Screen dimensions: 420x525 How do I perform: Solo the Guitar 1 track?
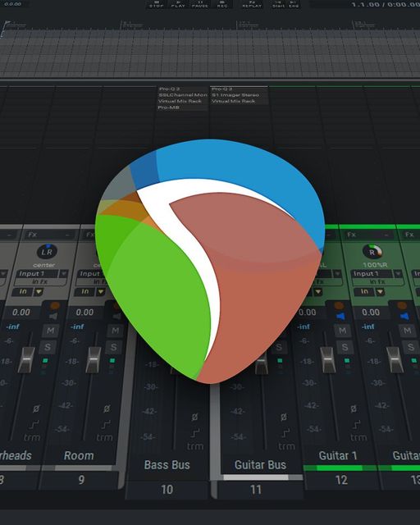(x=345, y=347)
